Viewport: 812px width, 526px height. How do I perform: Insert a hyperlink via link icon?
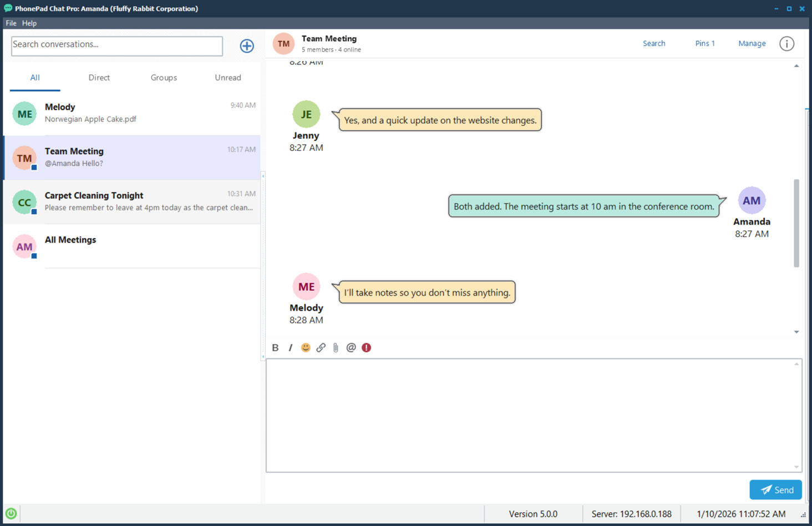pyautogui.click(x=321, y=347)
